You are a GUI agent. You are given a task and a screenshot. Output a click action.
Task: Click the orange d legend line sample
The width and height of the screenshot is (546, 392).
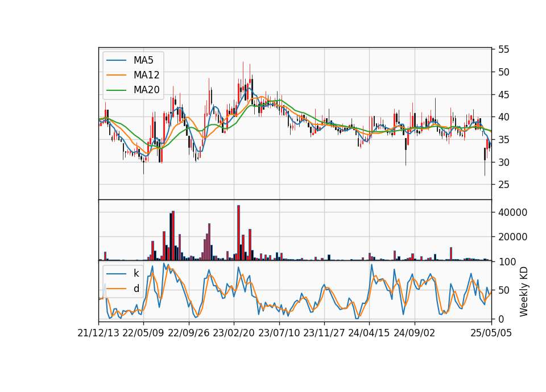116,289
